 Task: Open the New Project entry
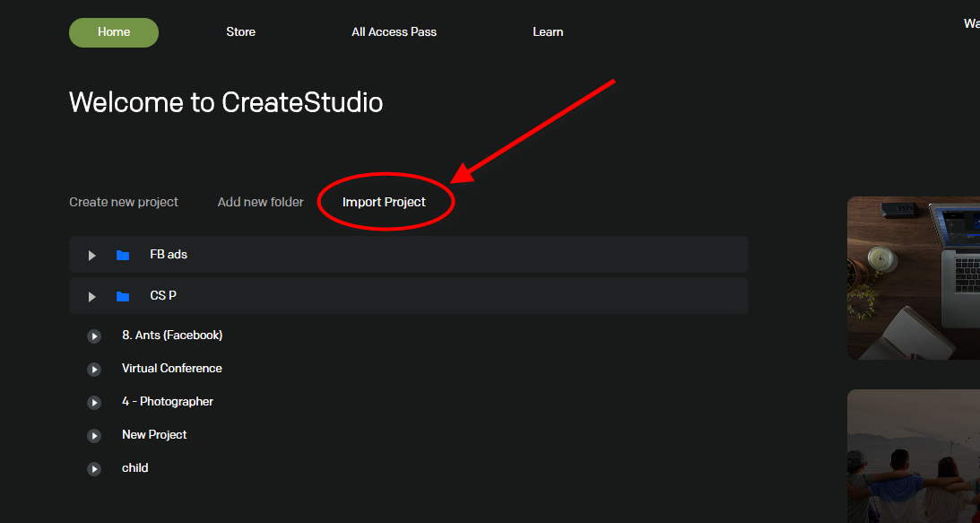154,435
